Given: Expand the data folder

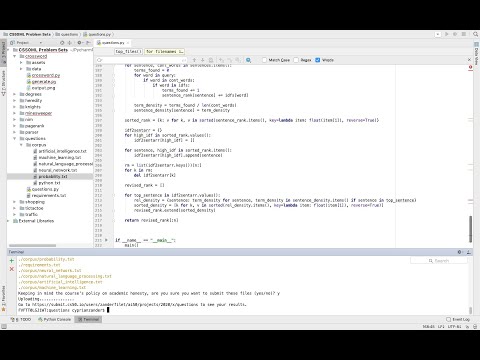Looking at the screenshot, I should 21,69.
